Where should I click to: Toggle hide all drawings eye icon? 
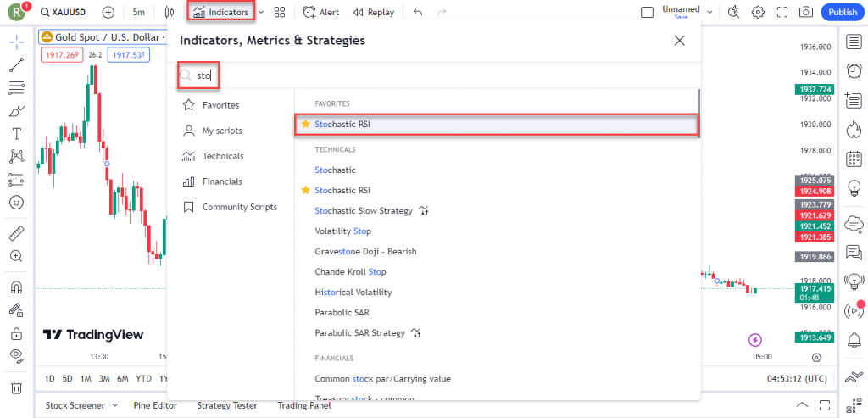coord(17,356)
